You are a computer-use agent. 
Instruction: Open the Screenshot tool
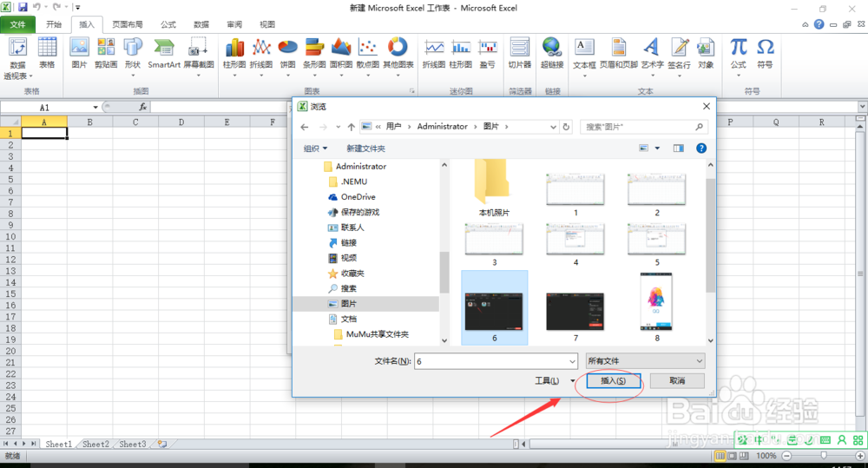pyautogui.click(x=199, y=56)
